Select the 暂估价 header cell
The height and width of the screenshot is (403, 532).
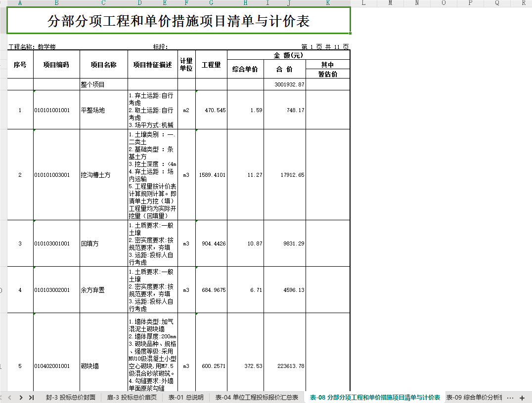[x=328, y=74]
